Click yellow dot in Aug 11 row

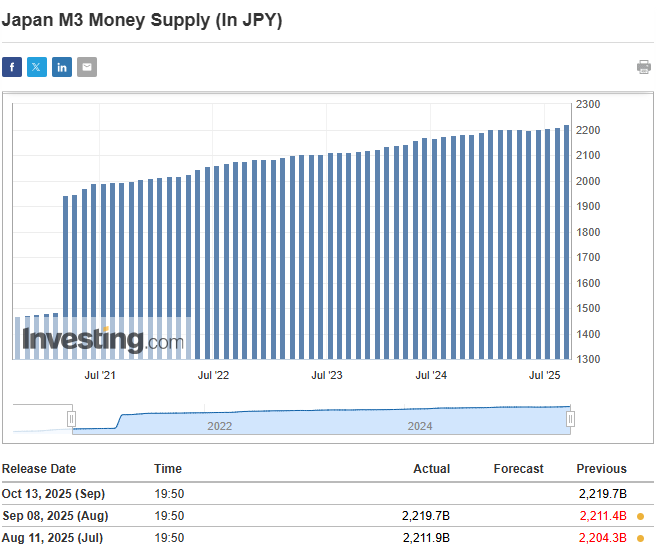(x=640, y=538)
